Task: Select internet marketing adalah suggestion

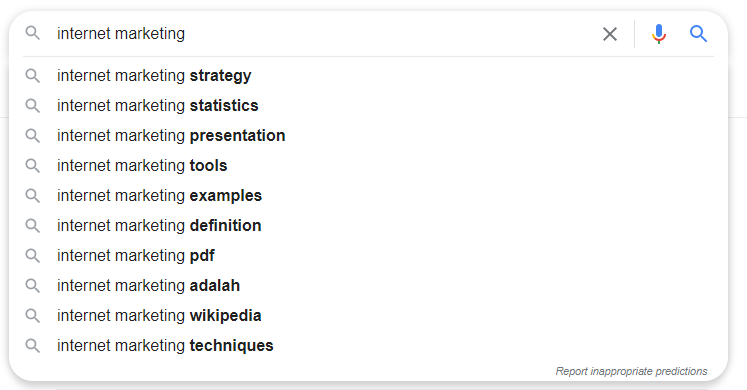Action: click(368, 286)
